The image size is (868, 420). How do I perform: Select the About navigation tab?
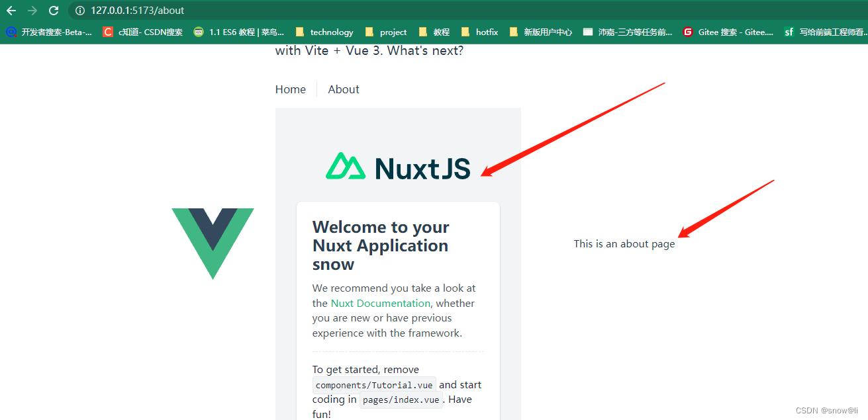(343, 89)
